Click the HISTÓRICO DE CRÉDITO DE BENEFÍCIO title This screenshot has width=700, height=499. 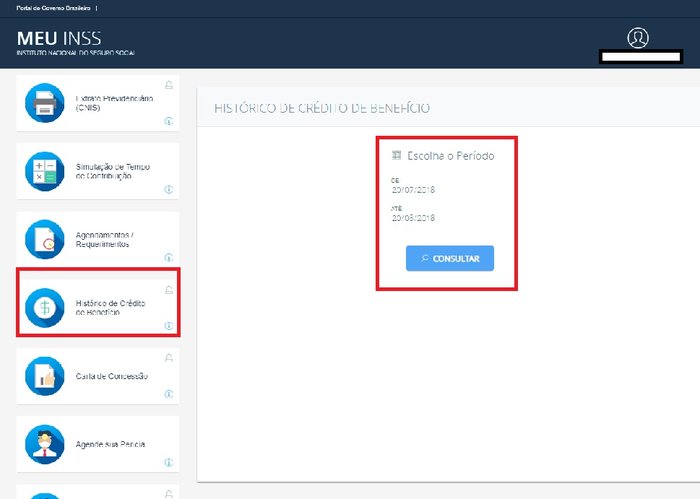tap(322, 108)
